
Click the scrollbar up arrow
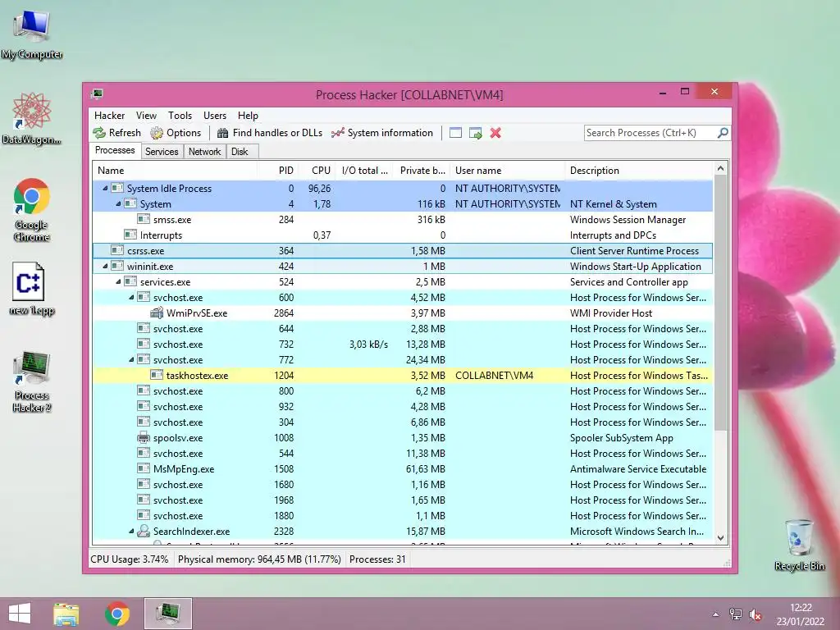point(720,168)
